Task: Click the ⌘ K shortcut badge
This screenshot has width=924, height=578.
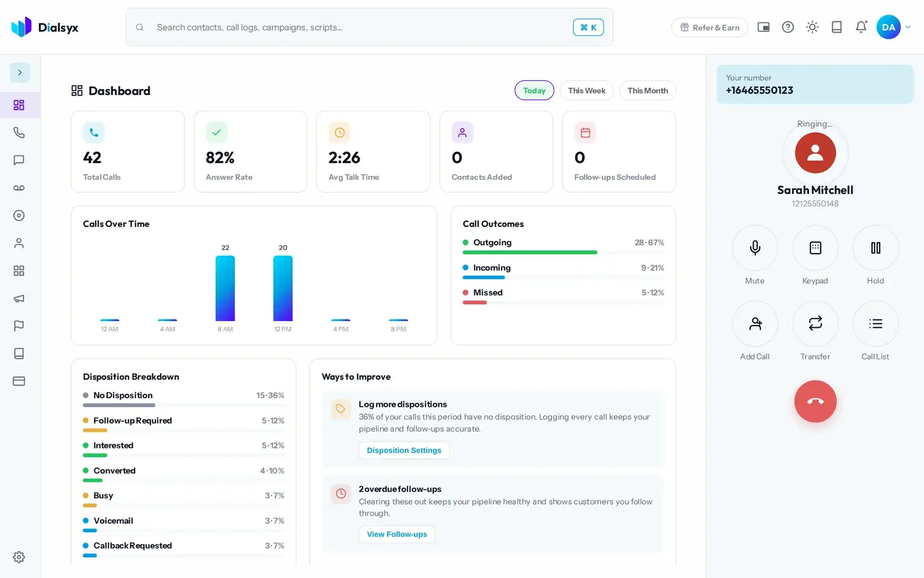Action: pyautogui.click(x=588, y=27)
